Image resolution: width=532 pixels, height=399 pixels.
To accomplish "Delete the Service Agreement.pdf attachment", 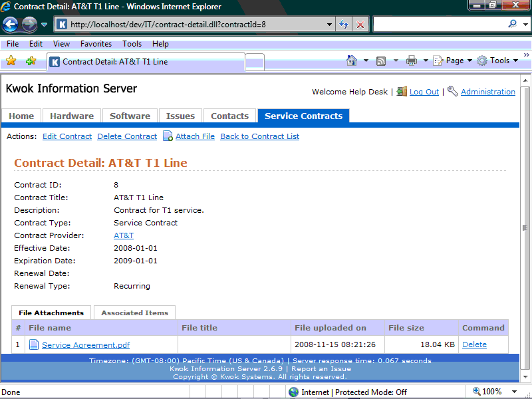I will 474,344.
